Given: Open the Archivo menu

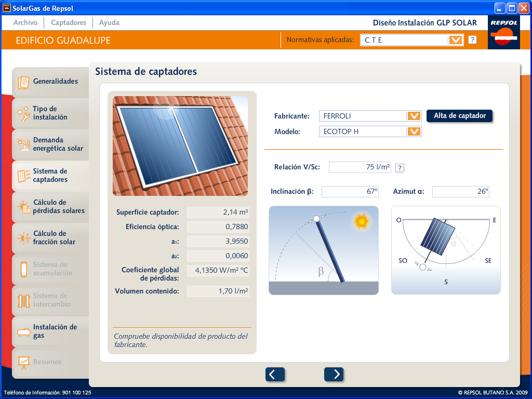Looking at the screenshot, I should coord(25,22).
